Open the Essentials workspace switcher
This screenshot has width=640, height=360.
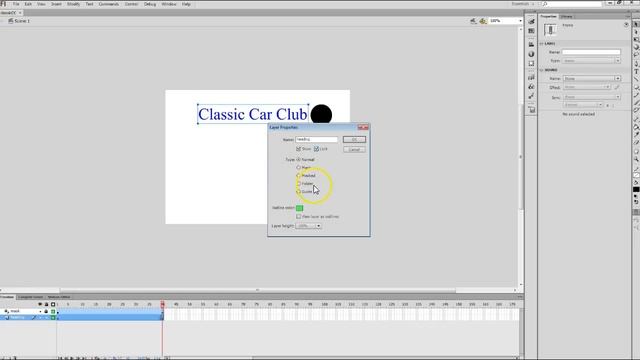524,4
